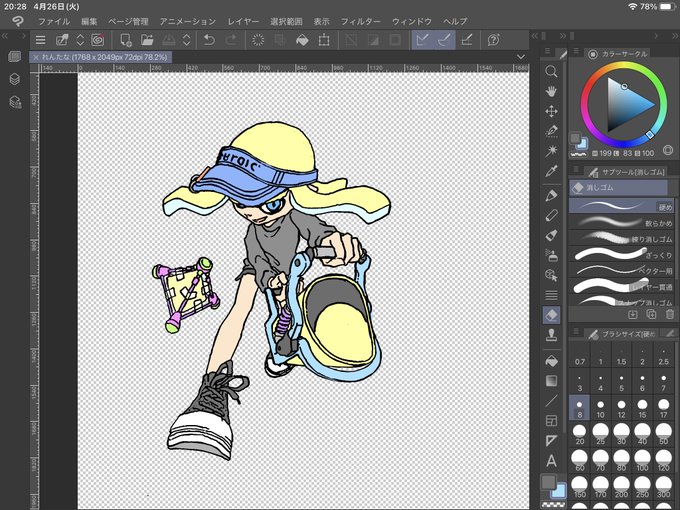
Task: Select the Frame border tool
Action: pos(551,421)
